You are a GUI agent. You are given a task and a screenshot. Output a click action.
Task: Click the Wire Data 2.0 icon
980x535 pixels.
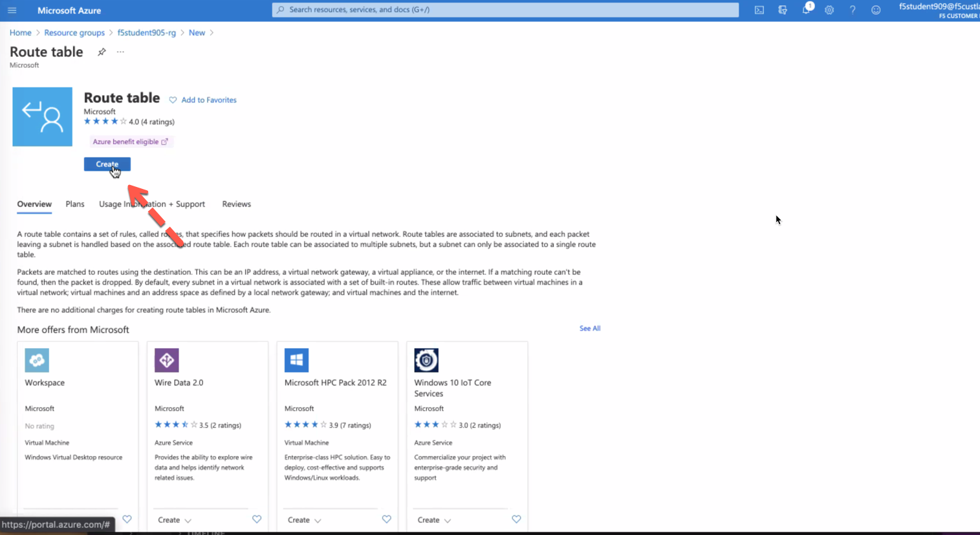click(x=166, y=360)
